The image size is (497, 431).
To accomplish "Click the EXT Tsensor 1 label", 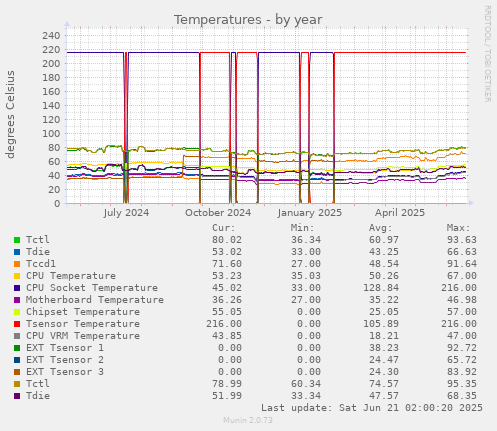I will (65, 348).
